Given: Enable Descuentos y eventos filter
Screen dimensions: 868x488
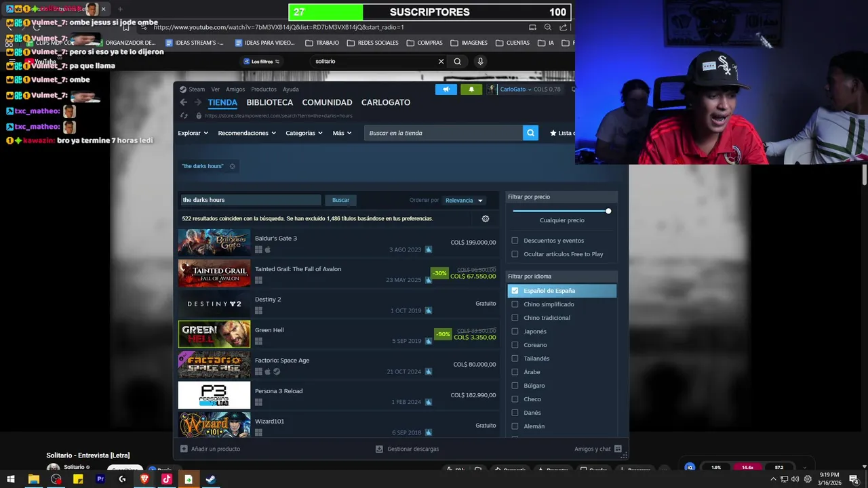Looking at the screenshot, I should [515, 241].
